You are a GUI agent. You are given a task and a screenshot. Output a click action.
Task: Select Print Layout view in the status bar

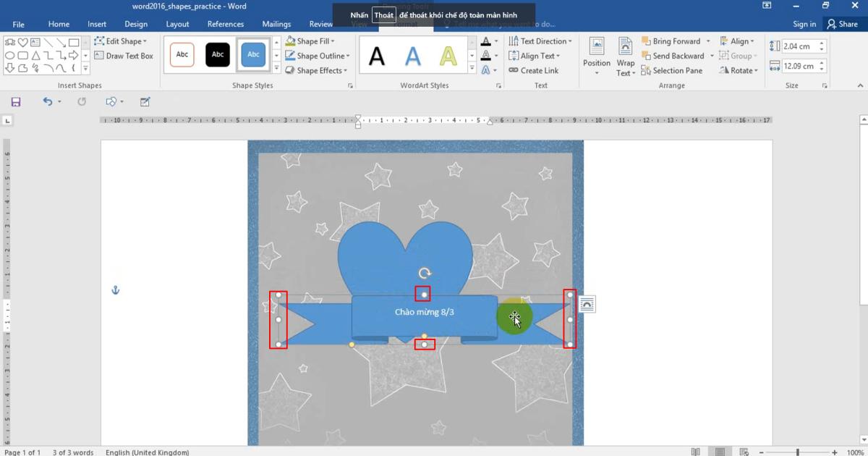(x=720, y=452)
